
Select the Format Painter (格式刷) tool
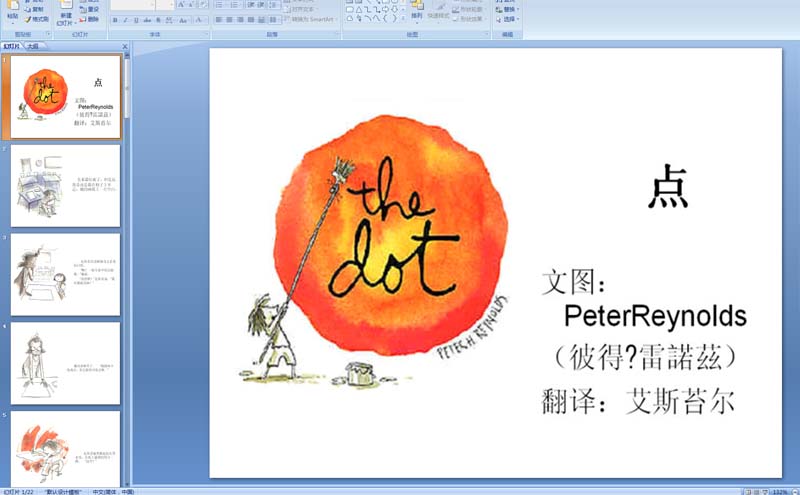click(x=37, y=19)
